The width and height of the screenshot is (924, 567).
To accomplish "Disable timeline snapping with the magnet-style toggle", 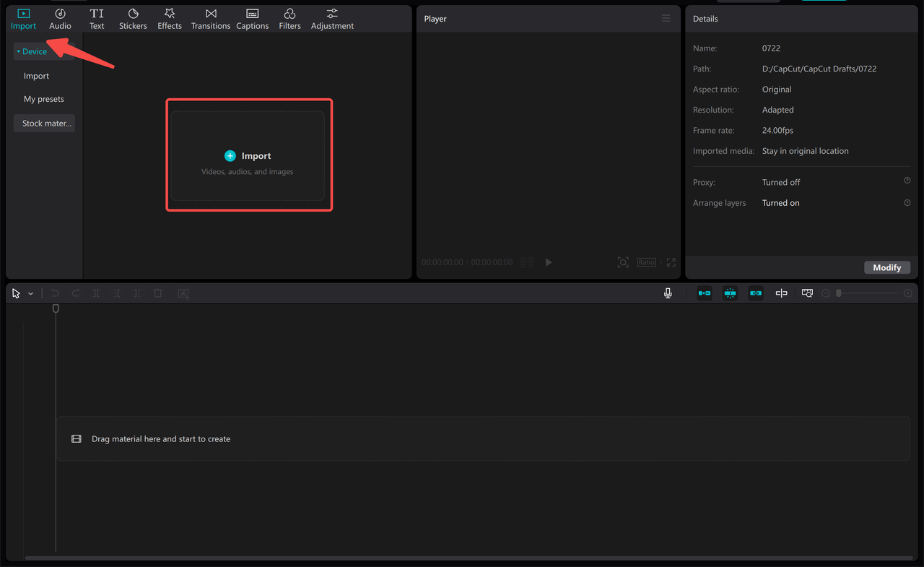I will (x=730, y=293).
